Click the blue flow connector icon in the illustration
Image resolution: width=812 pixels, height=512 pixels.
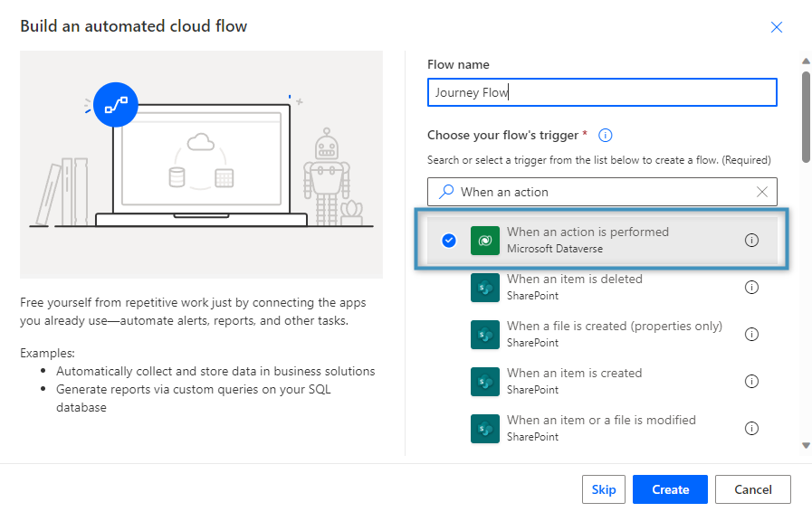(x=116, y=105)
